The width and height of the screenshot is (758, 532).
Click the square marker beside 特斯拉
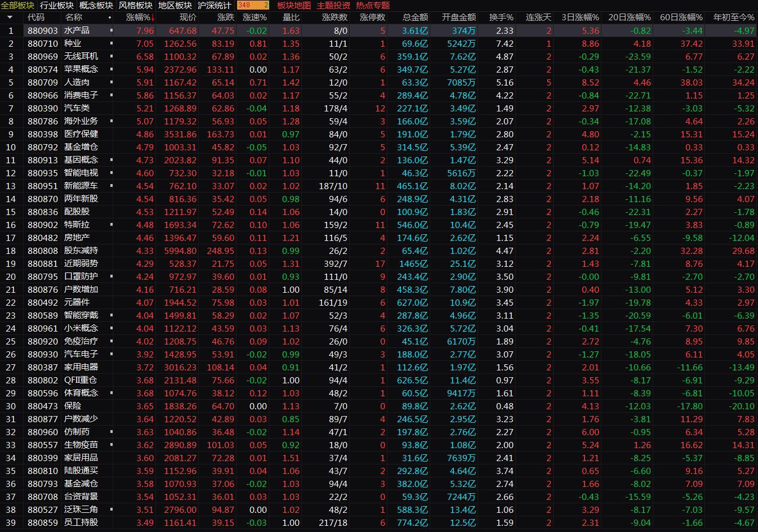(112, 225)
